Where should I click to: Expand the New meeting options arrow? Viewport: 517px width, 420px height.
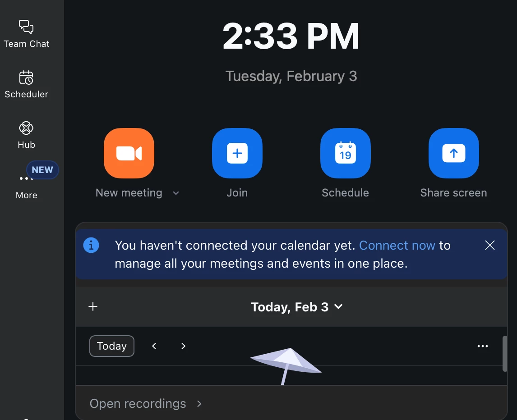pos(176,193)
